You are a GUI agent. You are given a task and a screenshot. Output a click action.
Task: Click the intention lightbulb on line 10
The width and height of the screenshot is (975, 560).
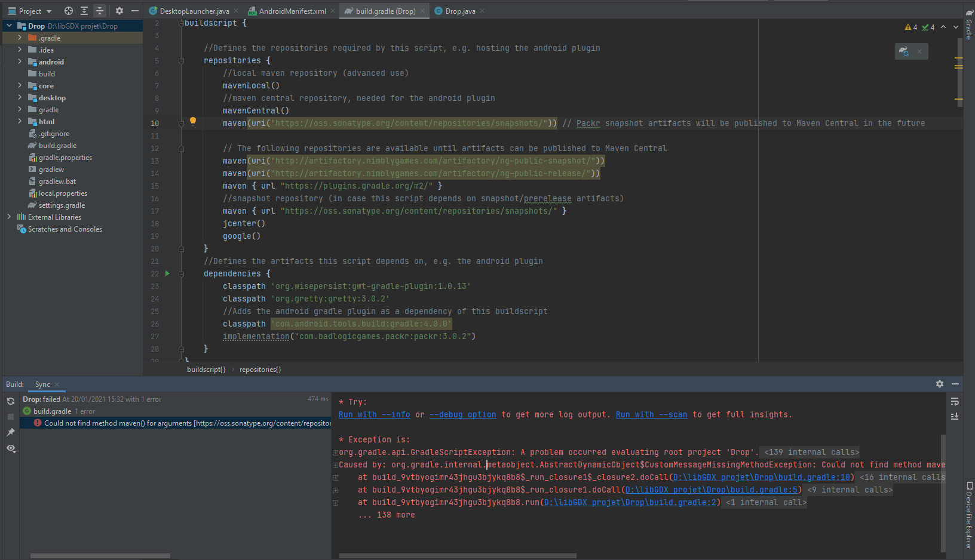(192, 121)
